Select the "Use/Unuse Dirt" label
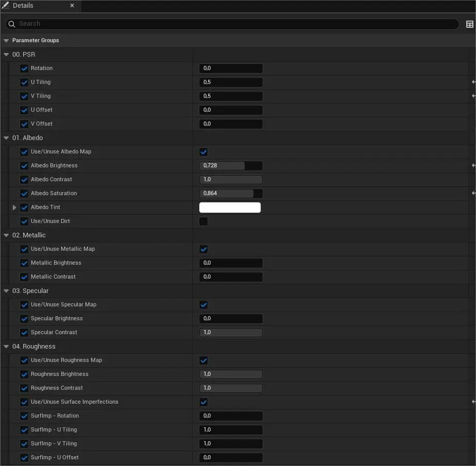This screenshot has height=466, width=476. [50, 221]
